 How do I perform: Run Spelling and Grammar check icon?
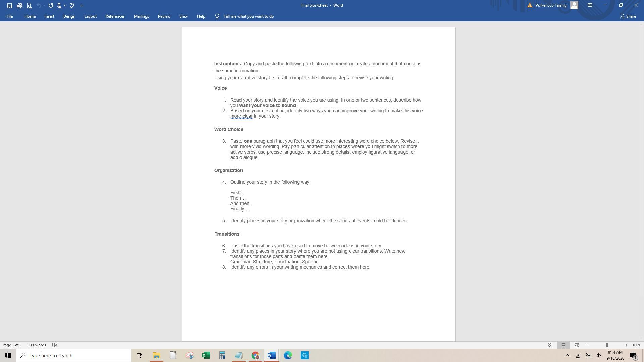point(72,5)
